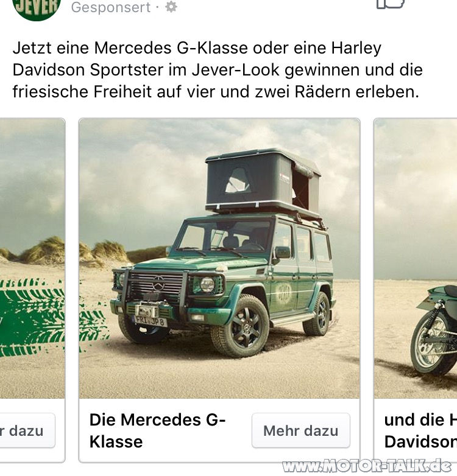Like the page via thumbs-up icon
This screenshot has width=457, height=476.
(x=391, y=4)
